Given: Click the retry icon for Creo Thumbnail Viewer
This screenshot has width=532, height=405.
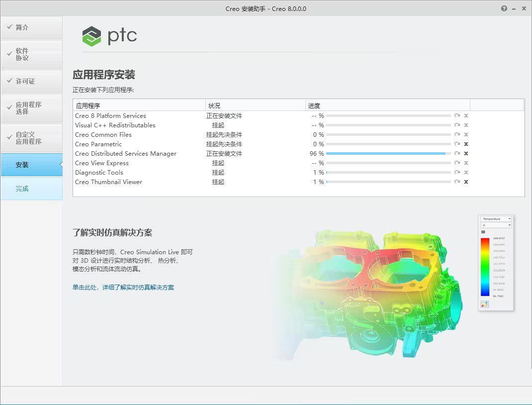Looking at the screenshot, I should pyautogui.click(x=457, y=182).
